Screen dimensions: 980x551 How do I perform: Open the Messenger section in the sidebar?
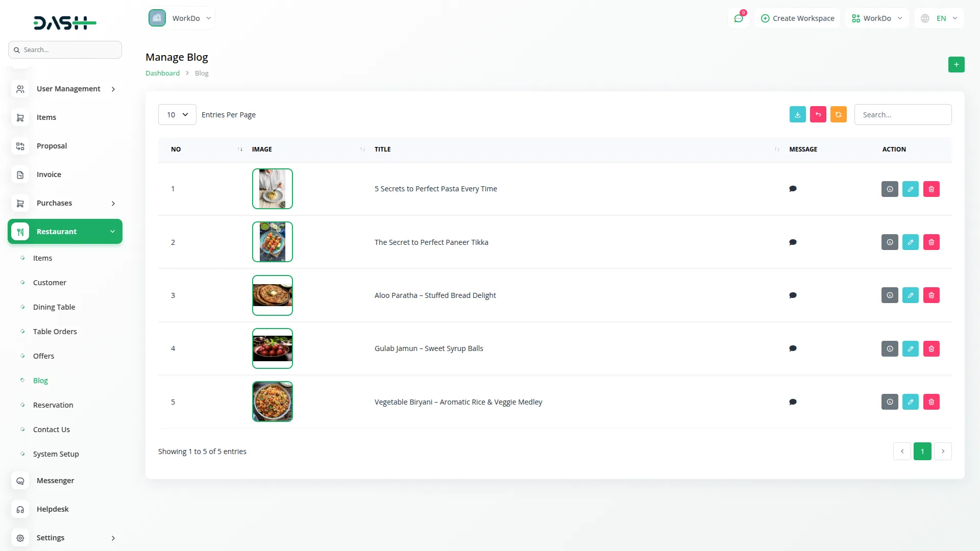pyautogui.click(x=55, y=480)
